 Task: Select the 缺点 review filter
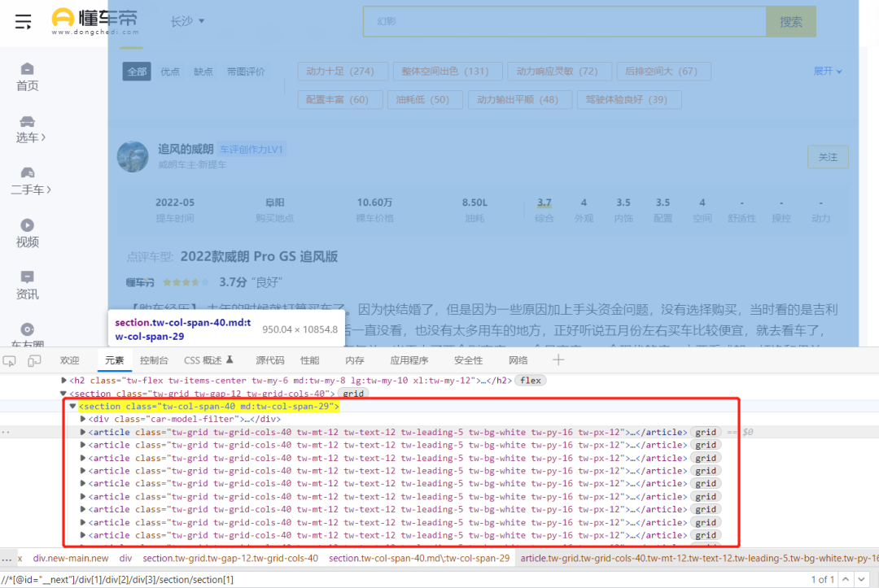203,72
